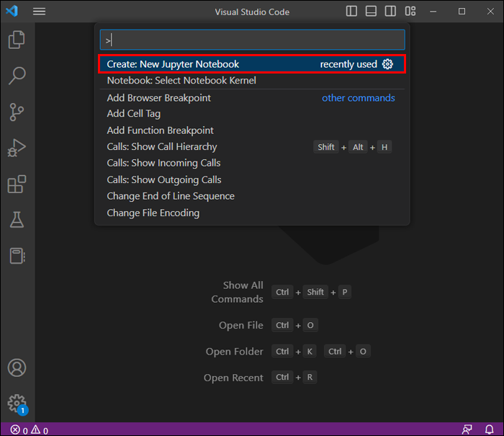Configure keybinding gear for New Jupyter Notebook
The width and height of the screenshot is (504, 436).
387,64
